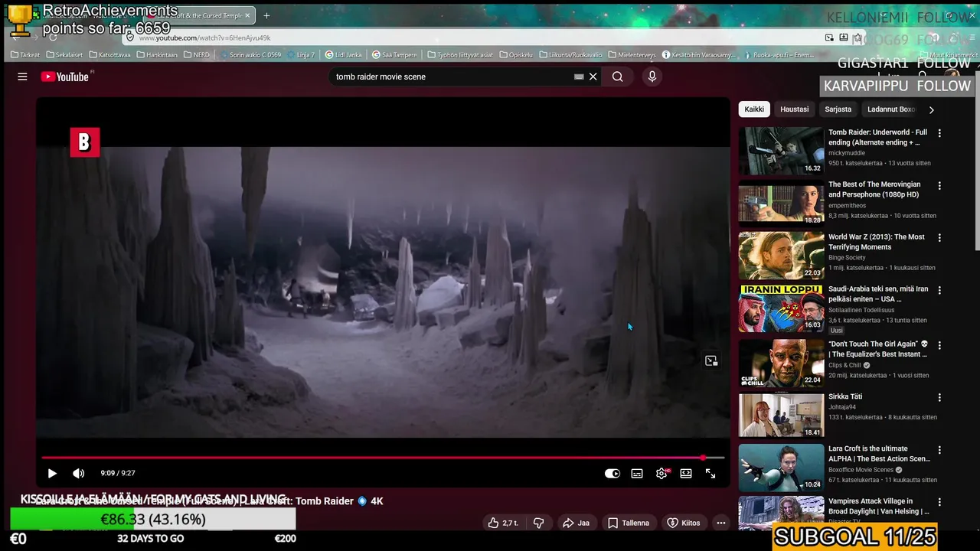Open options menu for World War Z video
The height and width of the screenshot is (551, 980).
coord(939,238)
